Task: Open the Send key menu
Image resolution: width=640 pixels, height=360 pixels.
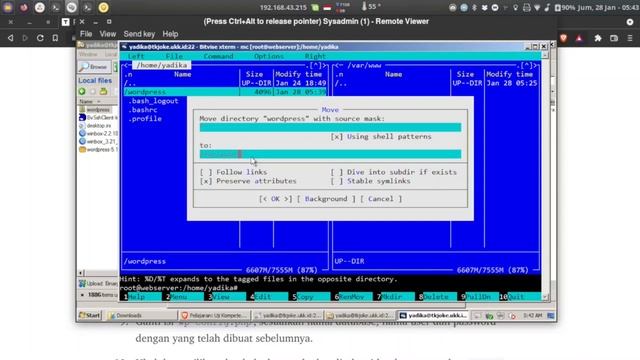Action: (x=139, y=34)
